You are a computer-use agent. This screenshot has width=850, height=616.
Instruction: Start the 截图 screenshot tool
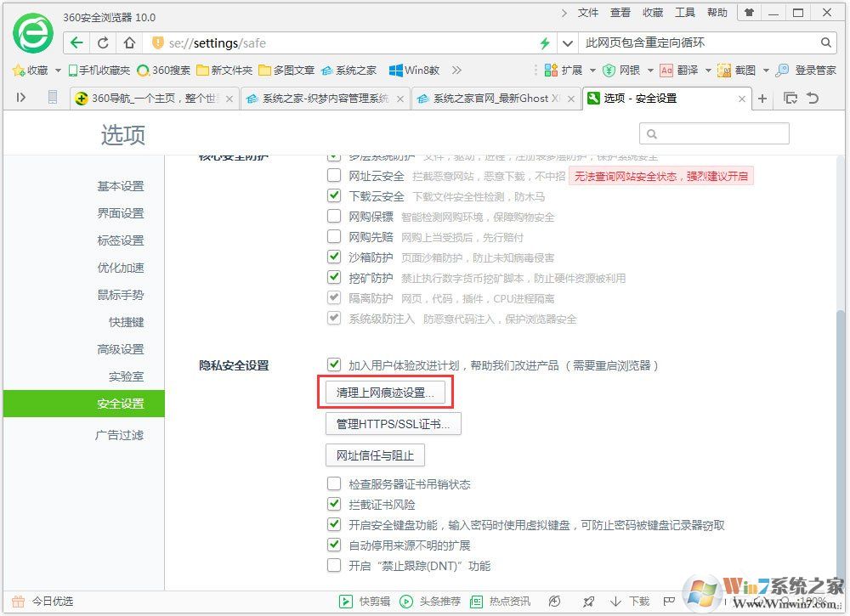[744, 71]
